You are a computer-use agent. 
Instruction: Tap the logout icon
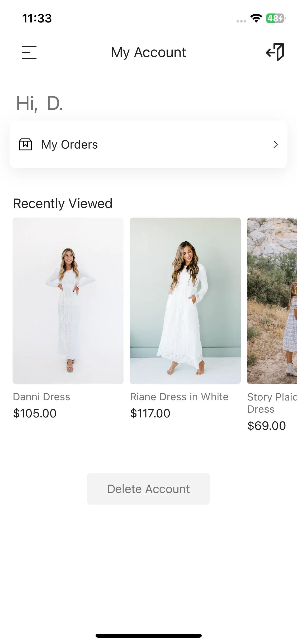point(275,52)
